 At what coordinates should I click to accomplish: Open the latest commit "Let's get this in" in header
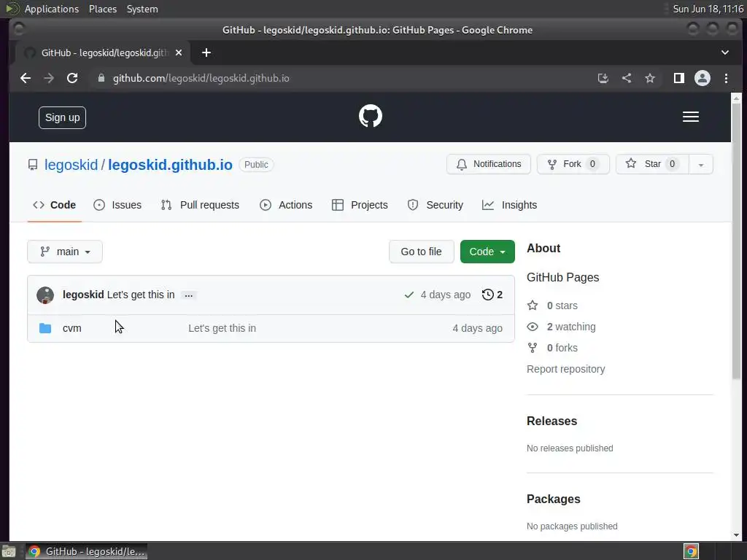[141, 295]
